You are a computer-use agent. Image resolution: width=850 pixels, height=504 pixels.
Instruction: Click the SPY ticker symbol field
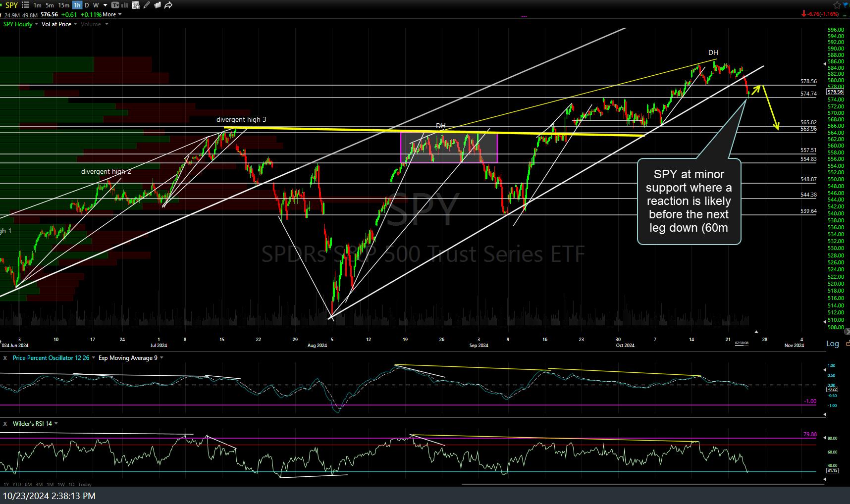[11, 5]
